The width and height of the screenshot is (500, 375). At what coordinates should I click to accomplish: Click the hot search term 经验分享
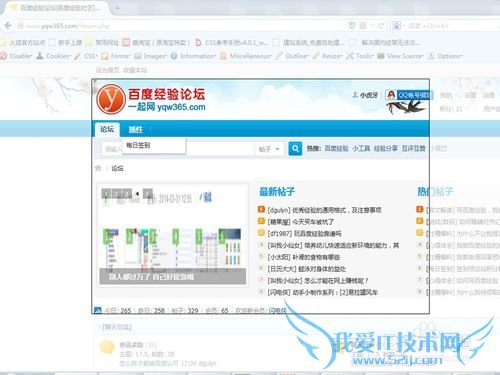(386, 148)
